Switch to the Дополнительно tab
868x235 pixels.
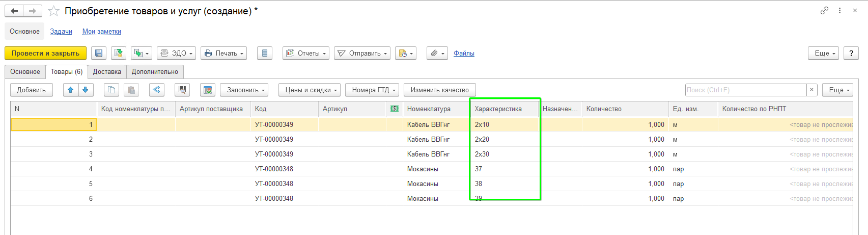155,72
